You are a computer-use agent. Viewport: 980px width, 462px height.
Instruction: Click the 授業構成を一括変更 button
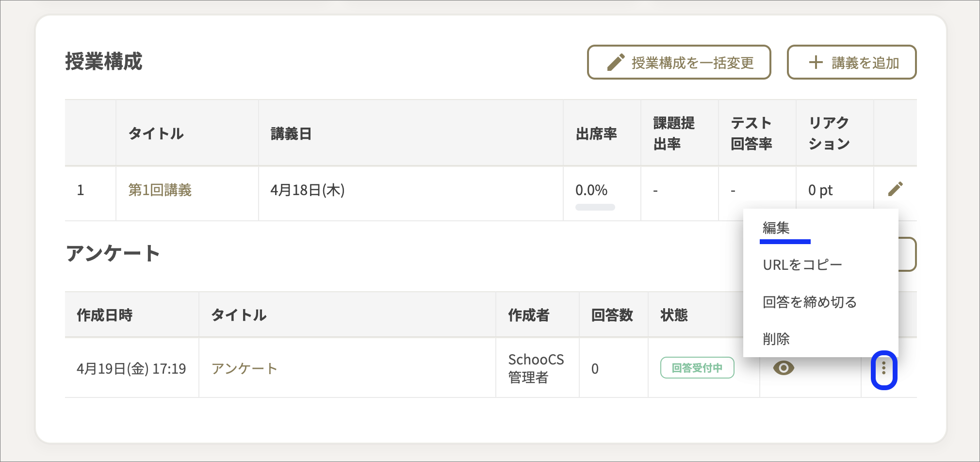(x=679, y=62)
